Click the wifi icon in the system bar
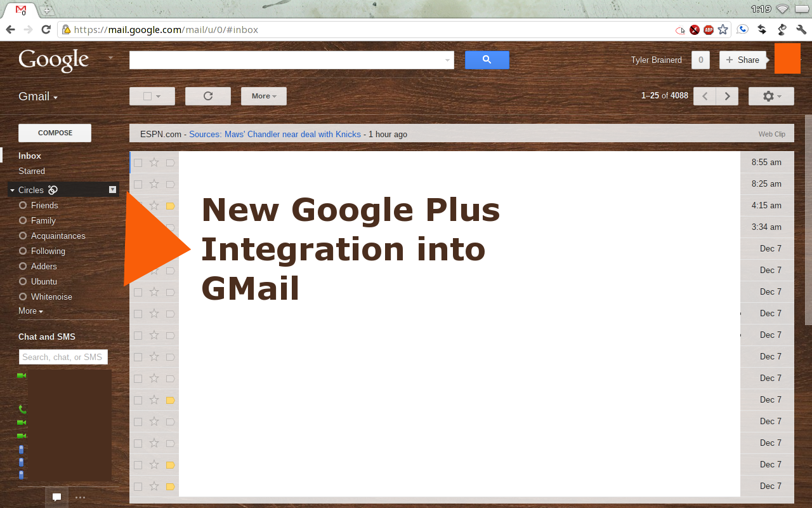 (782, 9)
